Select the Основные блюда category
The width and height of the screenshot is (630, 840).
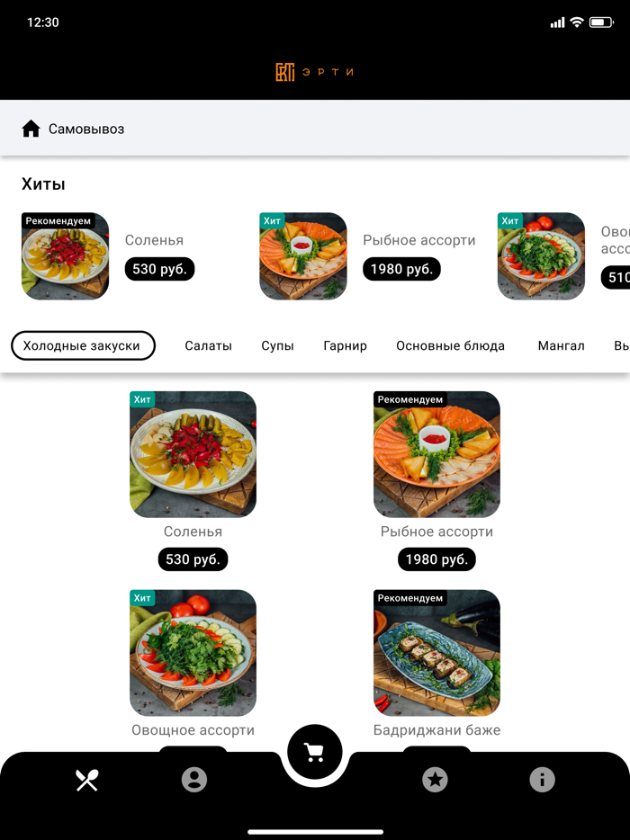[450, 345]
